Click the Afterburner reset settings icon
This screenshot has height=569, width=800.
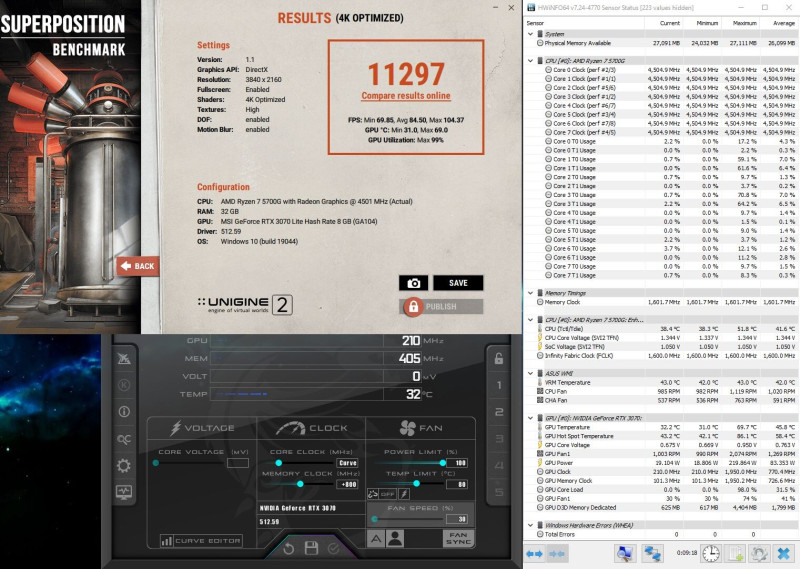(288, 549)
